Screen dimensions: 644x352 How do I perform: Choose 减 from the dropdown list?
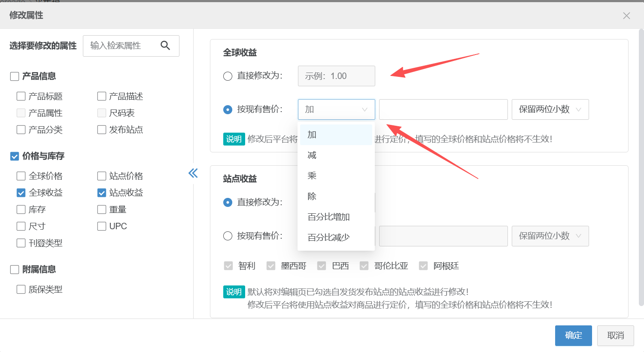pyautogui.click(x=312, y=155)
